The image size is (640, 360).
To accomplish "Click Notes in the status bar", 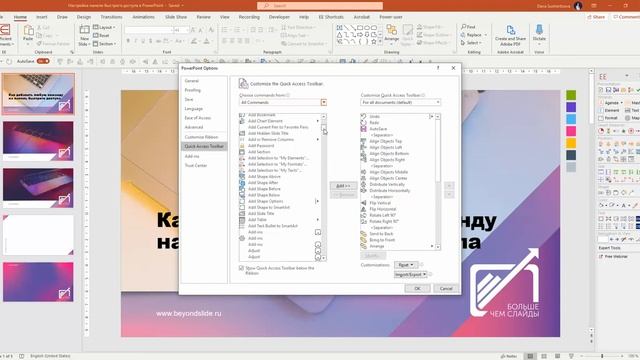I will click(x=509, y=356).
